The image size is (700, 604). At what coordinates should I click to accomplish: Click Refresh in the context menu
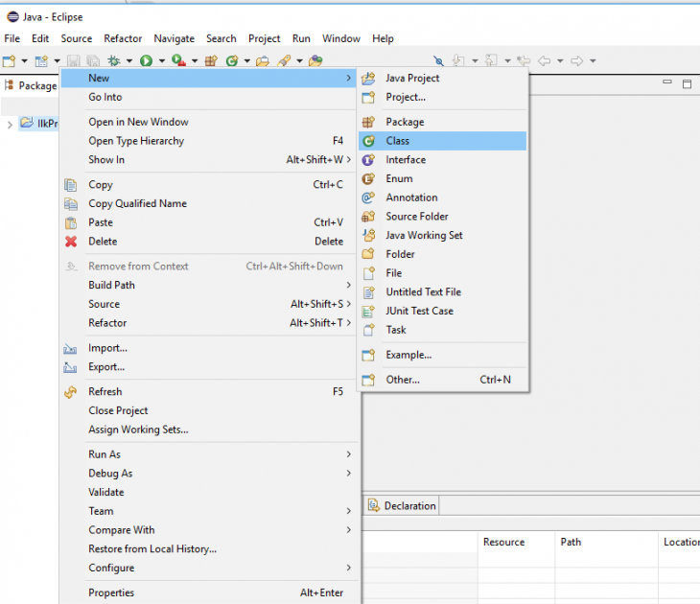tap(208, 391)
